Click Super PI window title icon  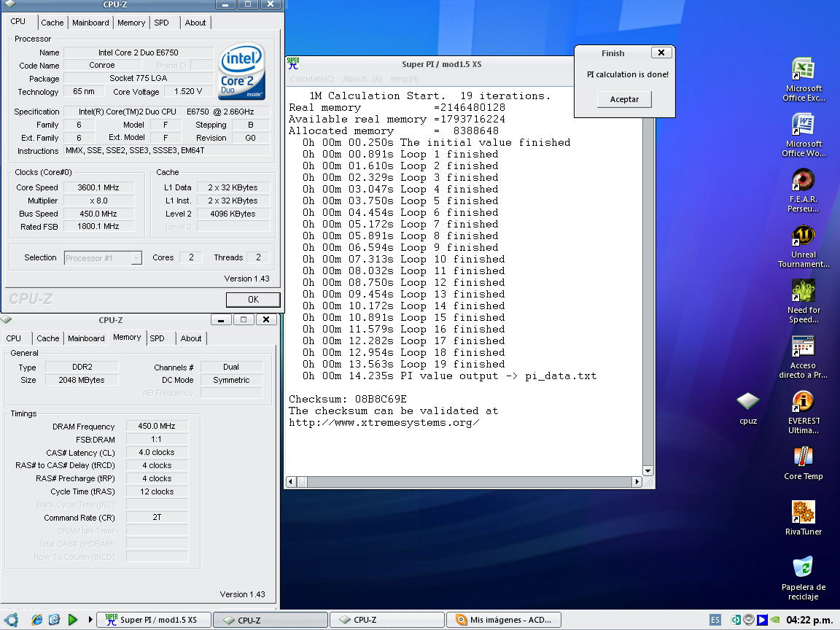tap(292, 63)
